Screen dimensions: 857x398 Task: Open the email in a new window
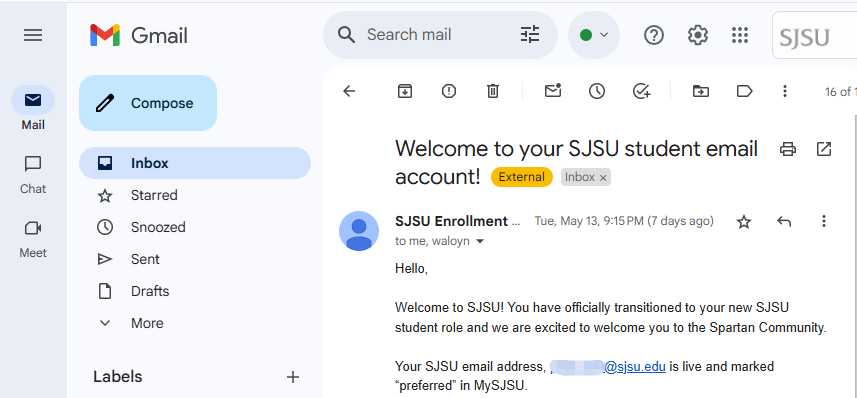(824, 149)
